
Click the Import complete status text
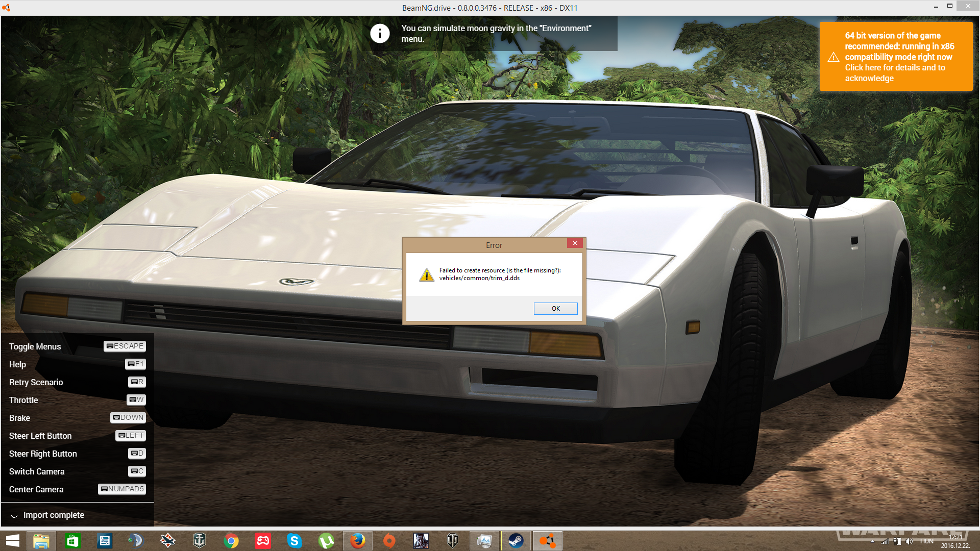pyautogui.click(x=54, y=515)
